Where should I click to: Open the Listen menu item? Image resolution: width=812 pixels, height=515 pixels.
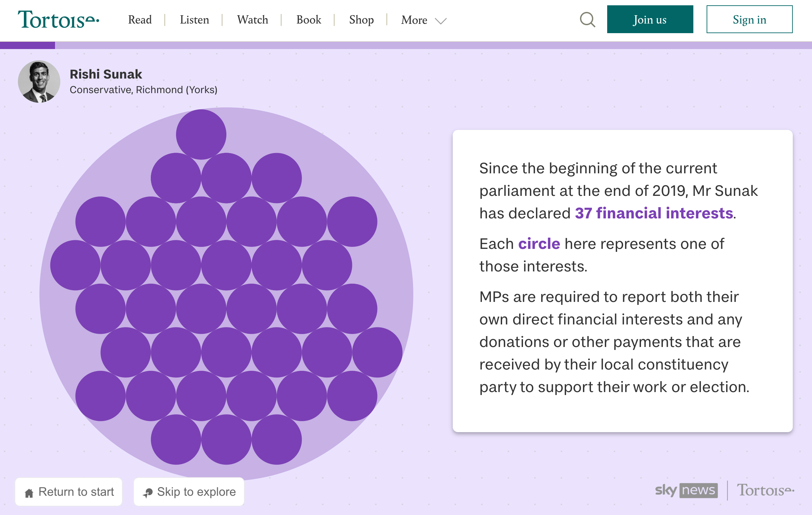(194, 20)
